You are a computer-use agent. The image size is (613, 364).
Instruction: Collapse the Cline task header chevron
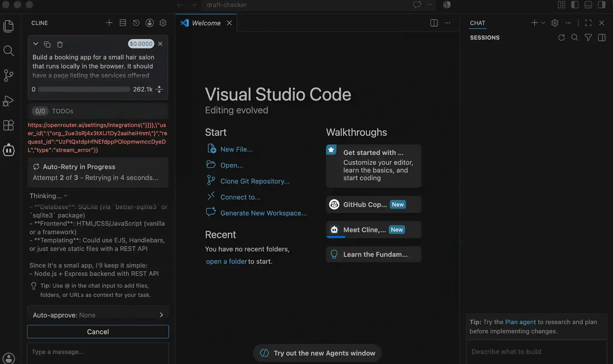tap(36, 44)
